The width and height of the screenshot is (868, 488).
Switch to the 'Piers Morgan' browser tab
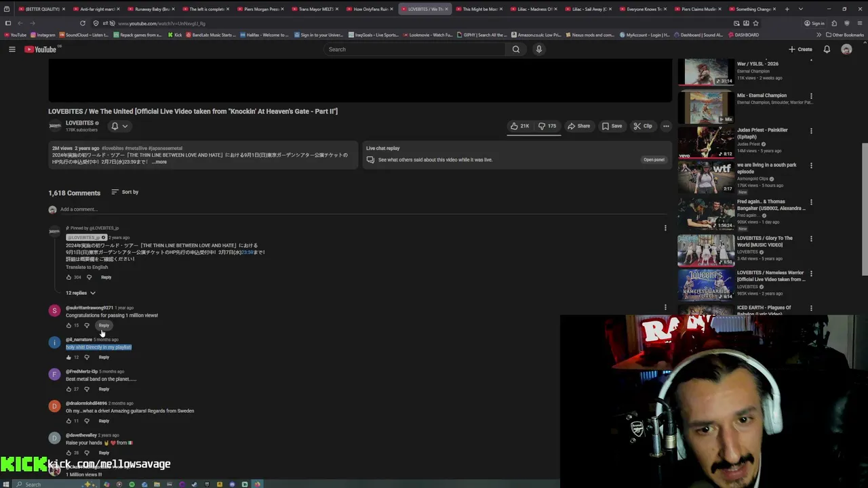click(x=260, y=9)
